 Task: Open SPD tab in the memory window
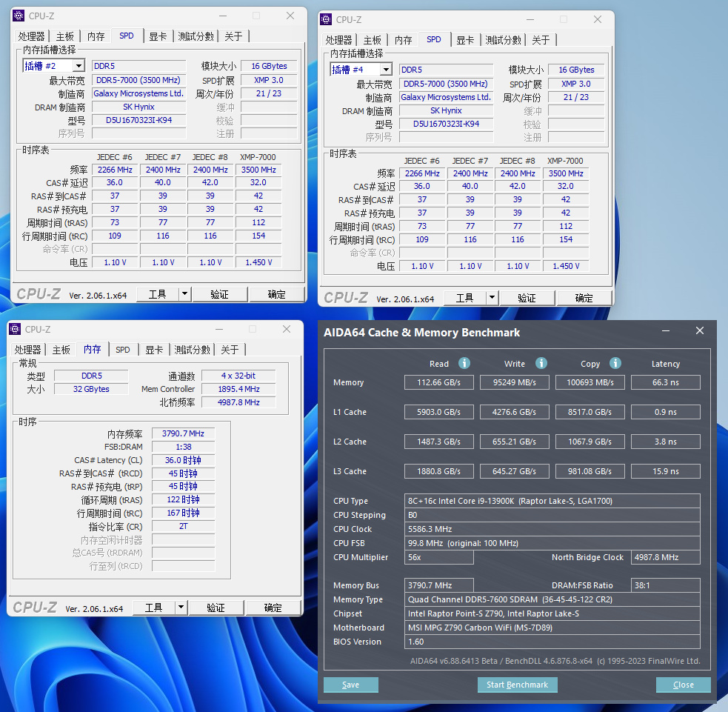coord(123,350)
